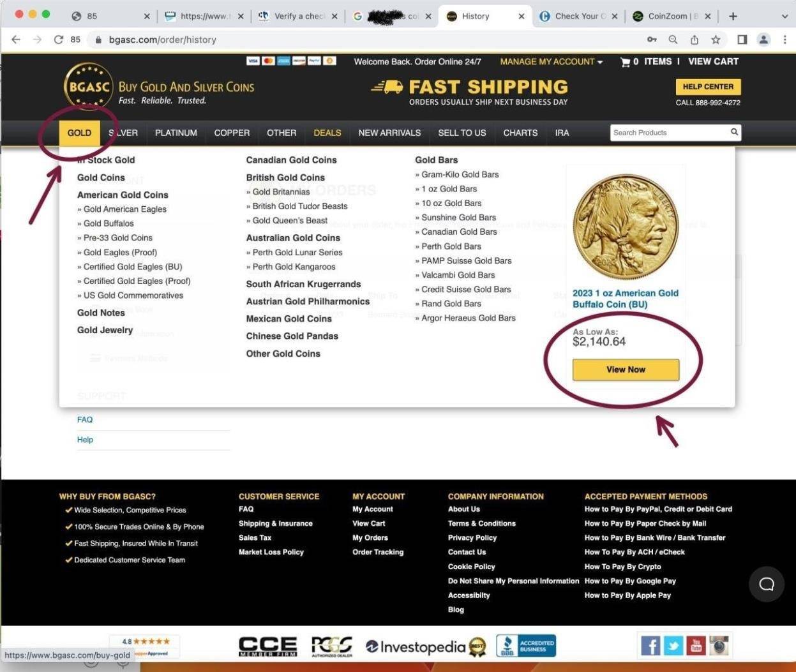Click the browser address bar URL
The width and height of the screenshot is (796, 672).
point(162,40)
